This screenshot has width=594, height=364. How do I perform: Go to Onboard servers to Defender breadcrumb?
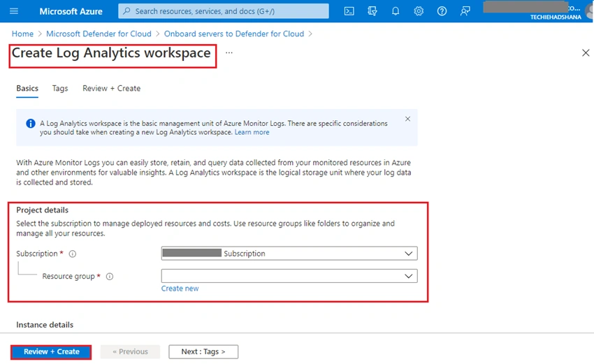pos(233,34)
